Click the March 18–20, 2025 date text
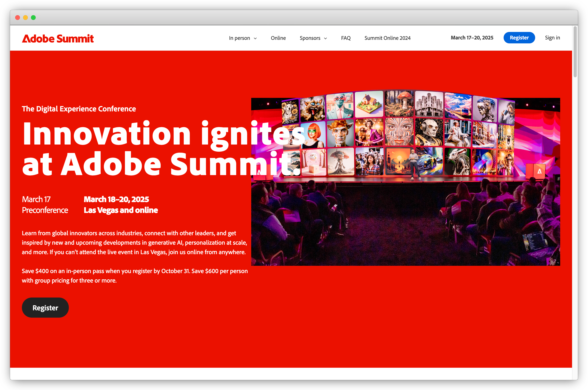This screenshot has height=390, width=588. pos(116,199)
